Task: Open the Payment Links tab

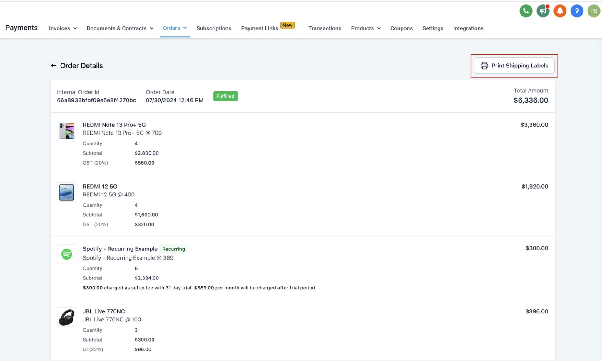Action: tap(260, 28)
